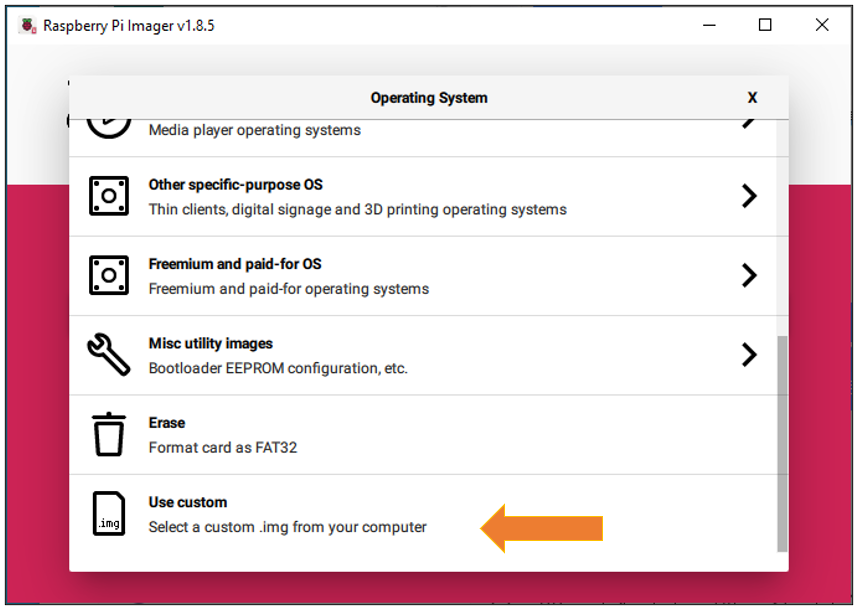Click the Other specific-purpose OS disk icon

(x=109, y=196)
